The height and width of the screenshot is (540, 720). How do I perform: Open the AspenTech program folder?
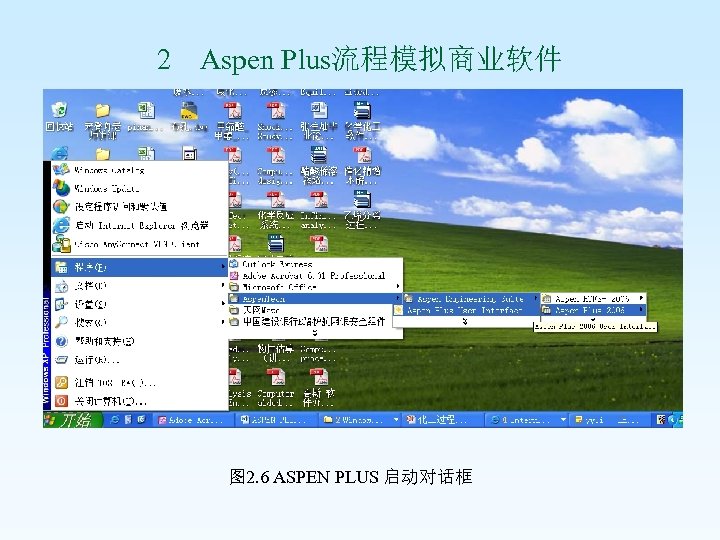[x=315, y=299]
